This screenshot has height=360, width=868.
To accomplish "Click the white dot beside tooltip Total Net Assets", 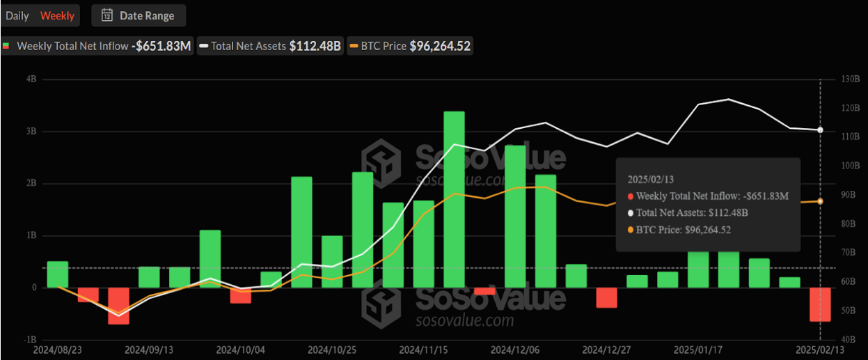I will tap(631, 213).
